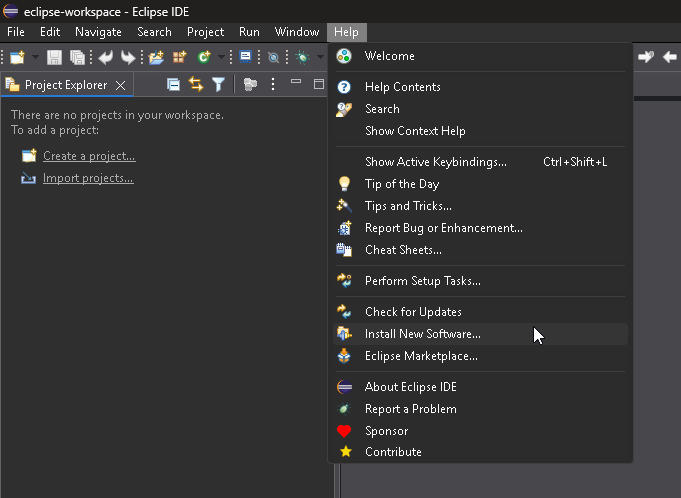Select Show Context Help

point(480,131)
